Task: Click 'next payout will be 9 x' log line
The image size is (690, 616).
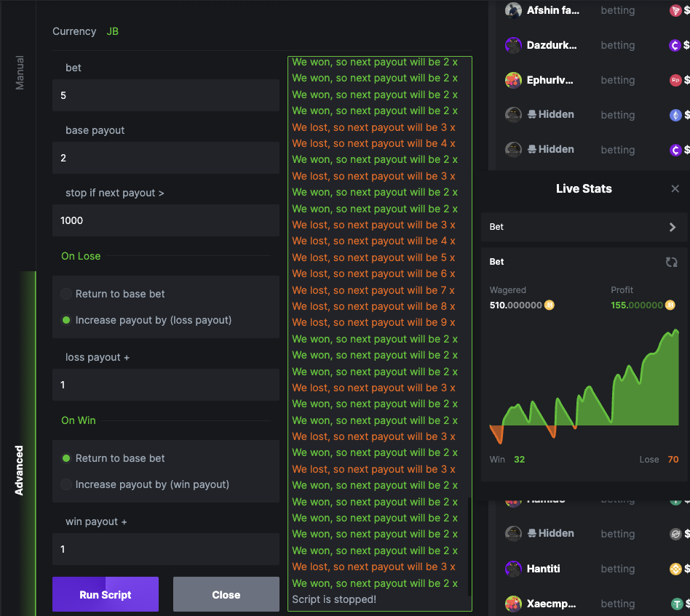Action: (x=373, y=322)
